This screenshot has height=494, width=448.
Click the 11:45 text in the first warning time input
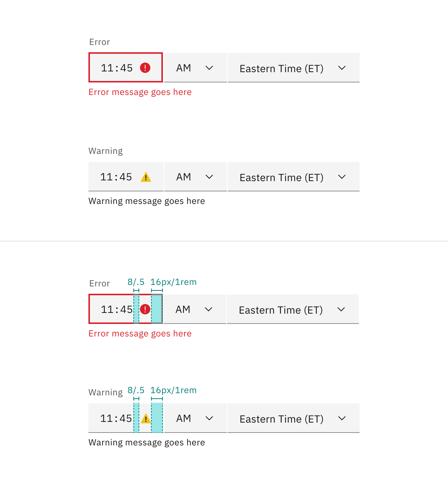[x=116, y=177]
